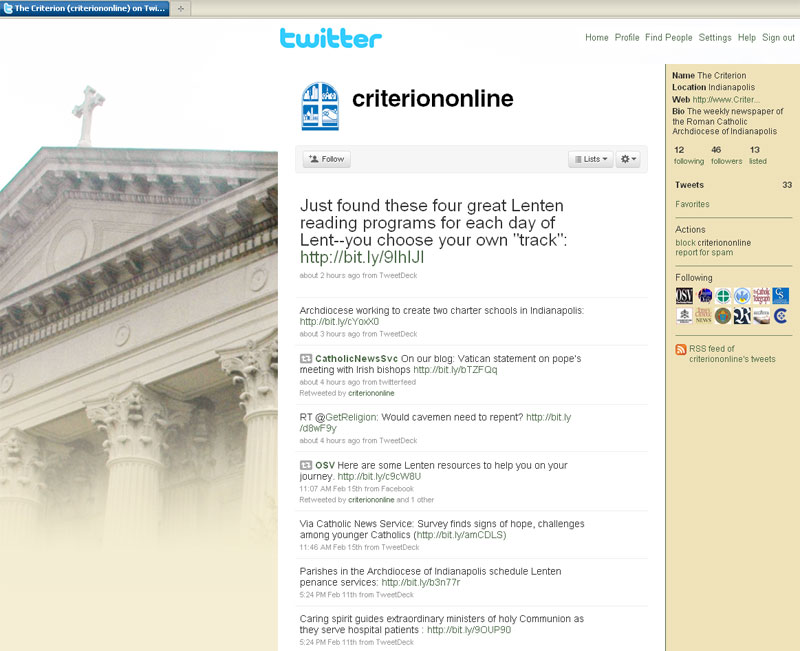Viewport: 800px width, 651px height.
Task: Open the blue CS avatar in Following
Action: (x=781, y=296)
